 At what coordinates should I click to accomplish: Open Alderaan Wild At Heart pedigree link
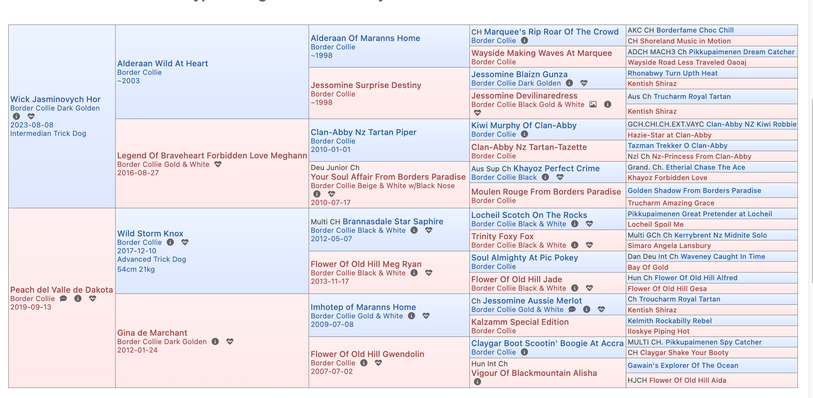click(162, 63)
